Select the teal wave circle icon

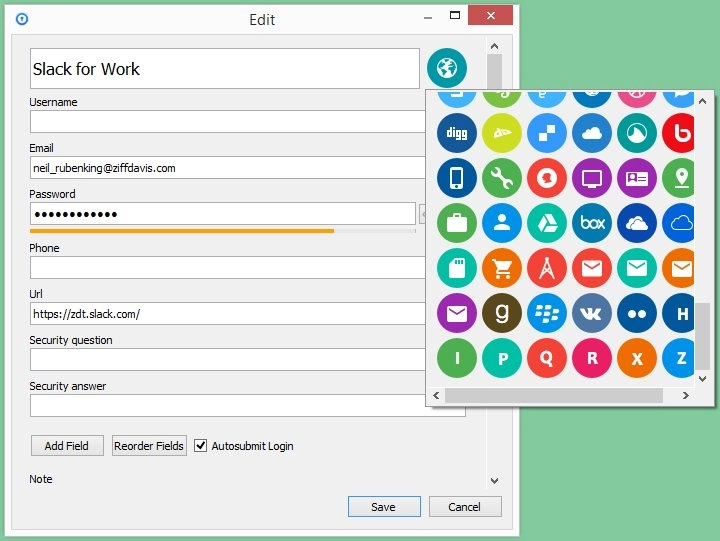[x=637, y=133]
